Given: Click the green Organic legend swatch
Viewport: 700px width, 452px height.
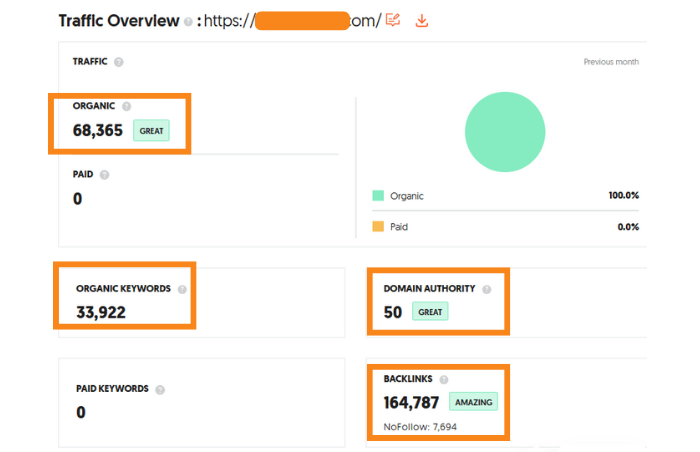Looking at the screenshot, I should [x=378, y=196].
